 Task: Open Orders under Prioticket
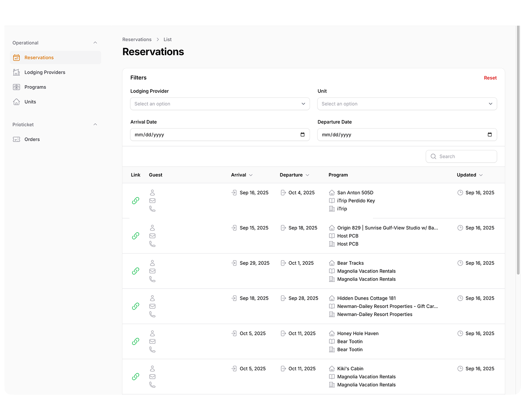point(56,139)
